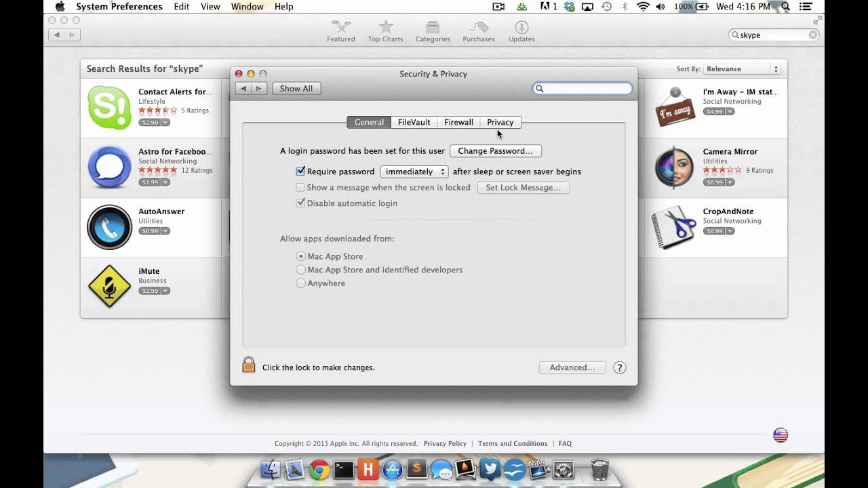Switch to the Firewall tab
The width and height of the screenshot is (868, 488).
tap(458, 122)
